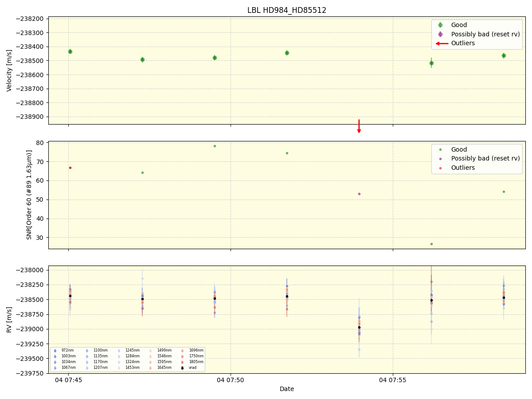The width and height of the screenshot is (532, 399).
Task: Click the -239750 RV tick label
Action: pyautogui.click(x=30, y=373)
